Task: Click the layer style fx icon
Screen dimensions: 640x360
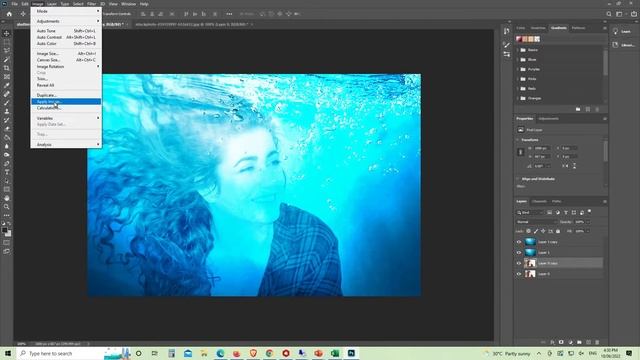Action: pos(552,342)
